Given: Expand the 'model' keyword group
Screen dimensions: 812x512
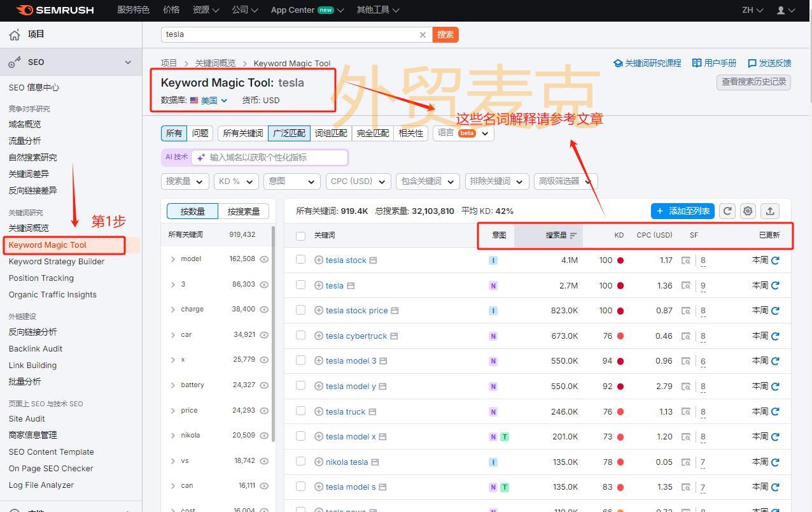Looking at the screenshot, I should (173, 259).
